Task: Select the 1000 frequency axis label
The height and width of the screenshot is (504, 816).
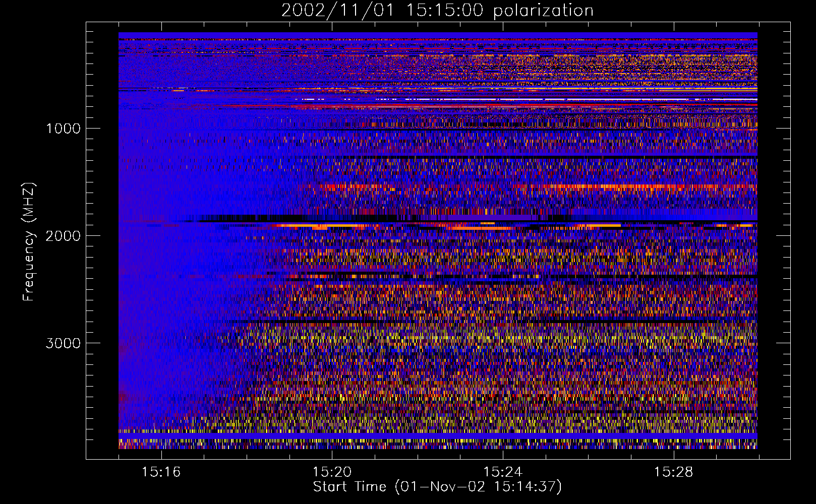Action: [63, 129]
